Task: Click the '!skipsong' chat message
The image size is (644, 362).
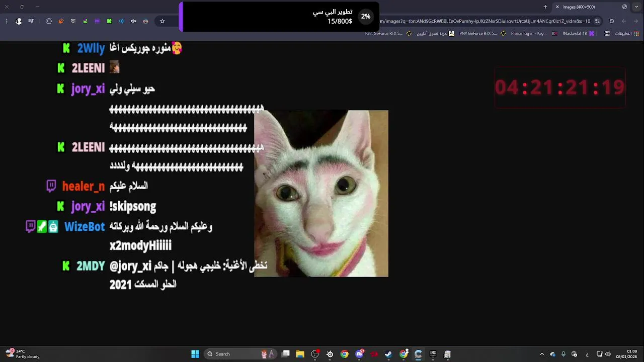Action: click(x=133, y=207)
